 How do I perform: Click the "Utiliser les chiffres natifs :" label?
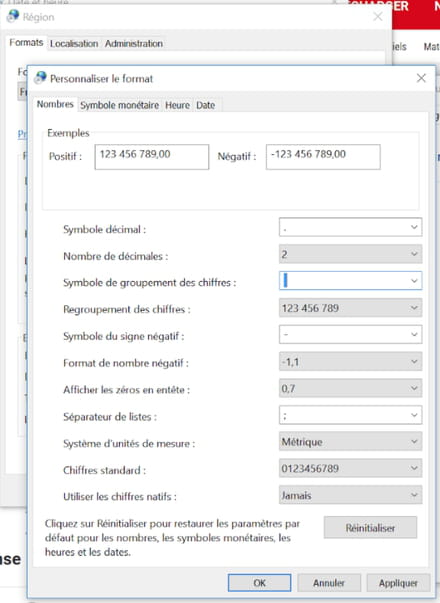(x=120, y=497)
